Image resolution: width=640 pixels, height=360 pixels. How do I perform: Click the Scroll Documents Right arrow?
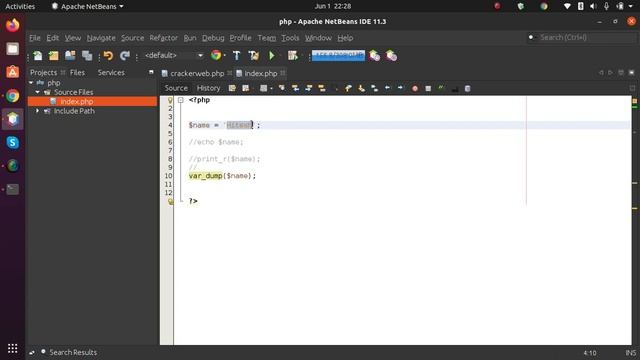tap(611, 73)
